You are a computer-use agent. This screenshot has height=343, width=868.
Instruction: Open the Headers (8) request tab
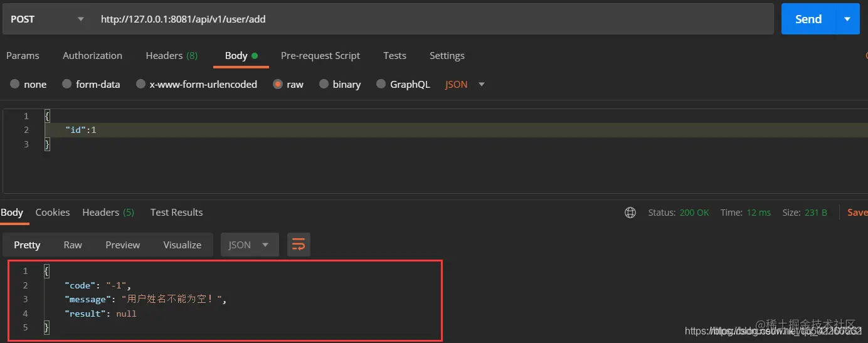[x=171, y=55]
